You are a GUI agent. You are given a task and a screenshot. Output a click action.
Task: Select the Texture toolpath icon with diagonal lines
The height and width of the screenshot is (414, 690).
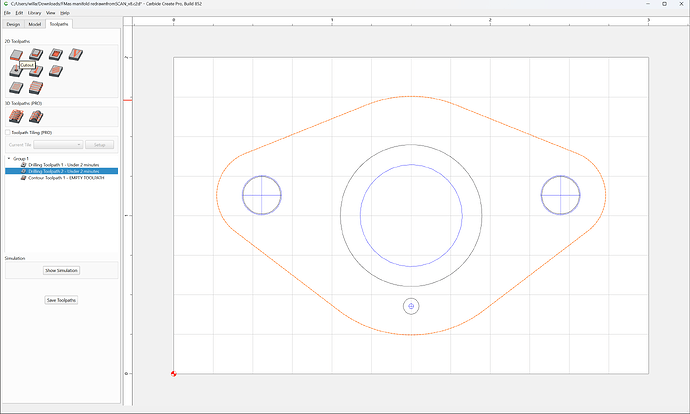[x=56, y=71]
